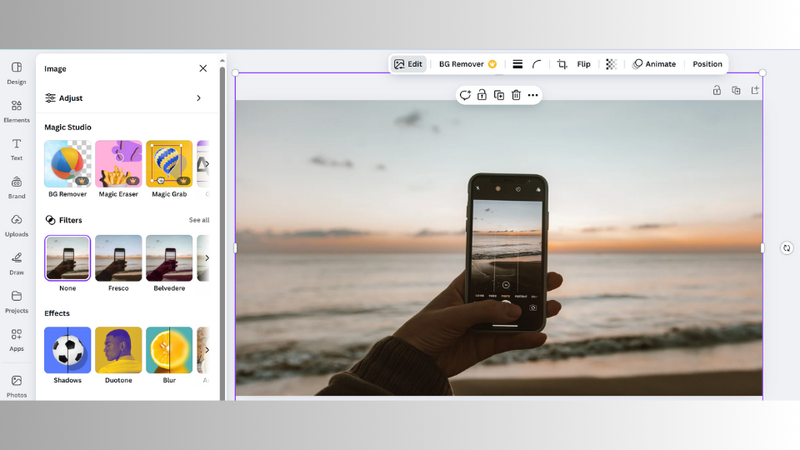Apply the Fresco filter
Viewport: 800px width, 450px height.
click(x=118, y=258)
